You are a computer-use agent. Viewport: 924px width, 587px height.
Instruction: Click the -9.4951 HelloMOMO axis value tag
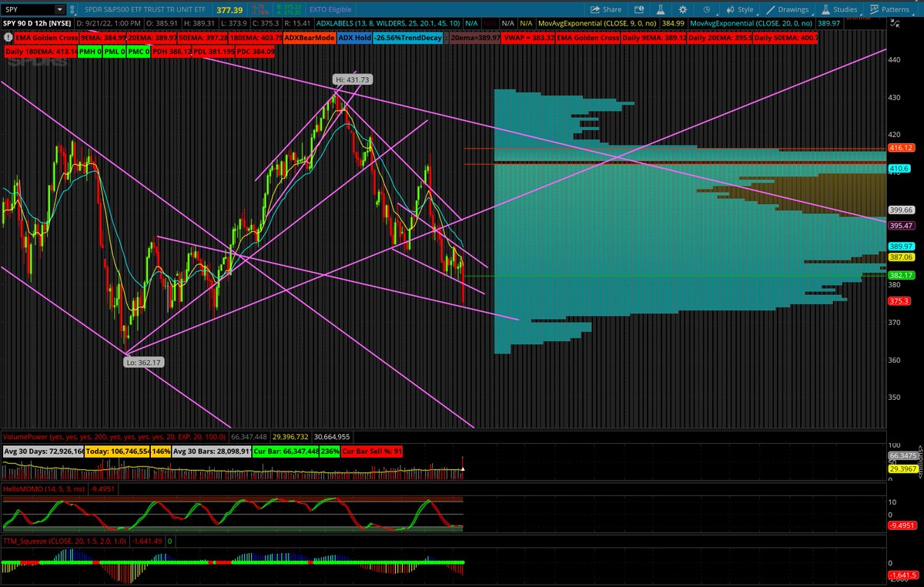(902, 525)
